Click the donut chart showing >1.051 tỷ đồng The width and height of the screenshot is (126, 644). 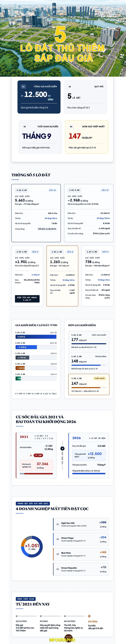tap(32, 547)
